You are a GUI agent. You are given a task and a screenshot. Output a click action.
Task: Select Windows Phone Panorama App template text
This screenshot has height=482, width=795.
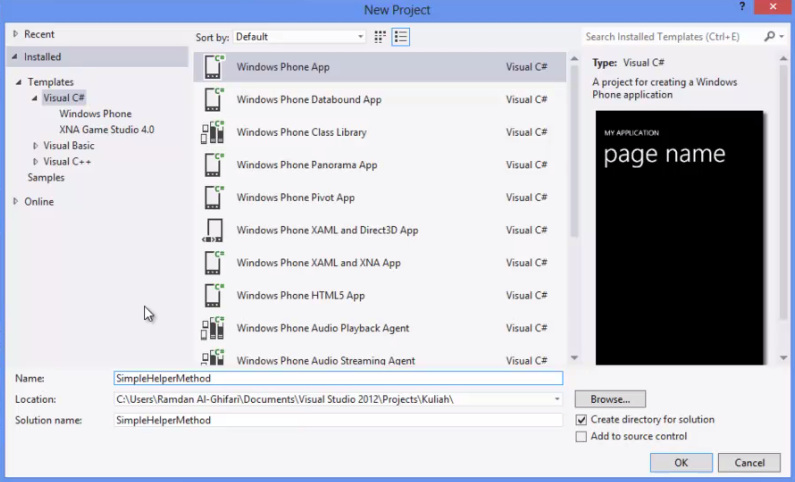(307, 165)
